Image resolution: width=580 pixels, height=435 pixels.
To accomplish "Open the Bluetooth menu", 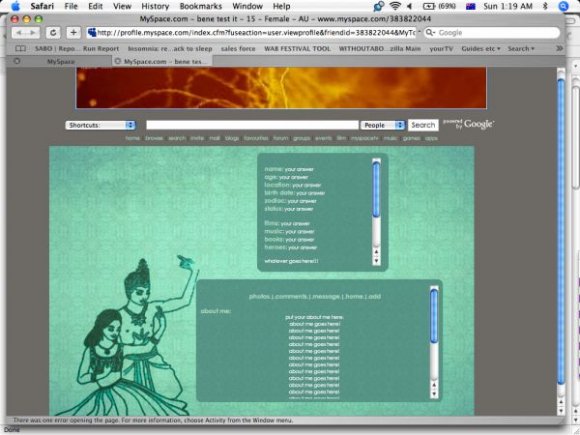I will coord(545,6).
